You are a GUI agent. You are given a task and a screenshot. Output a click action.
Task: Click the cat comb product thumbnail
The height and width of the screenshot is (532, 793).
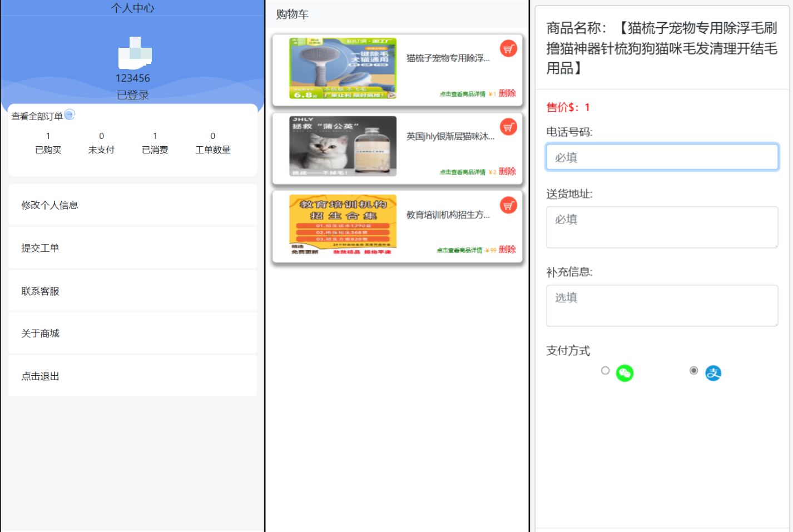click(343, 68)
